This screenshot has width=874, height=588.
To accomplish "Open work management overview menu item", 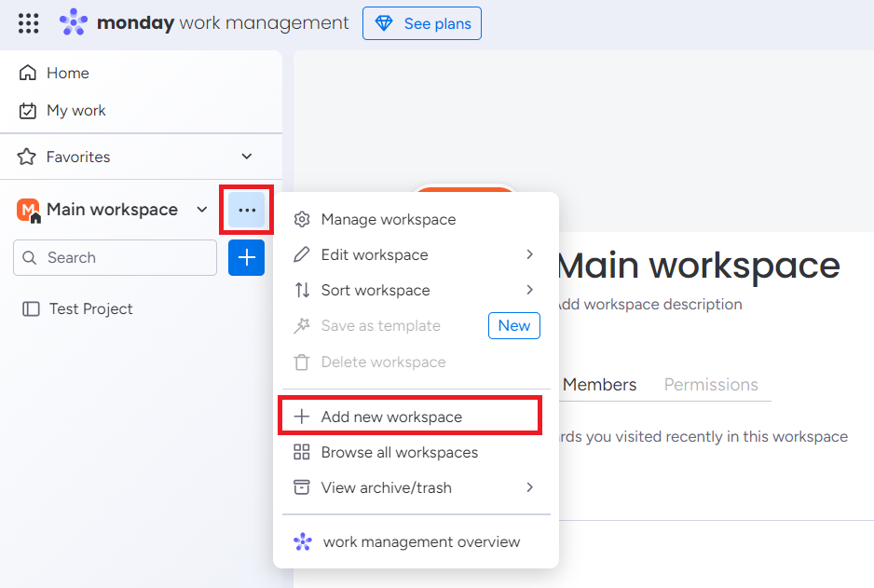I will coord(416,541).
